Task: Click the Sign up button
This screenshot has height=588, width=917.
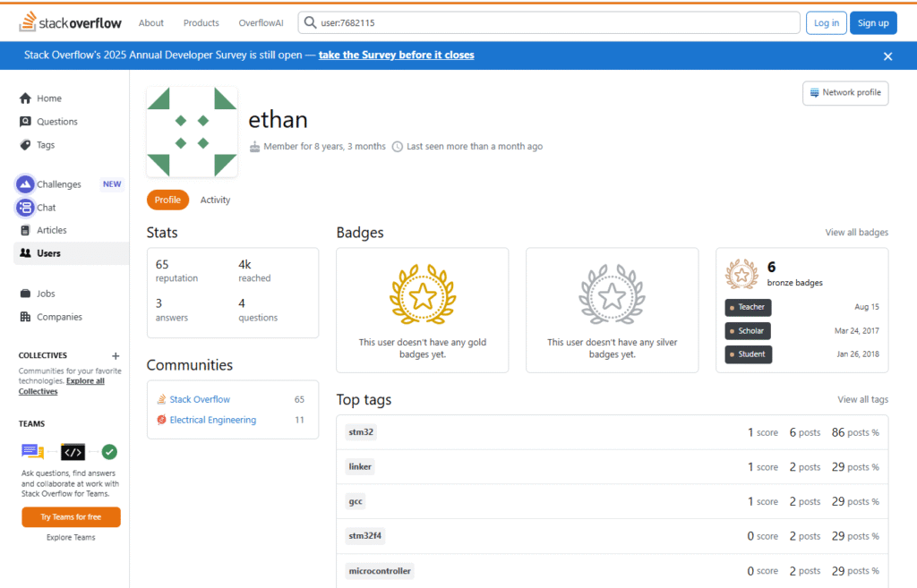Action: [x=873, y=22]
